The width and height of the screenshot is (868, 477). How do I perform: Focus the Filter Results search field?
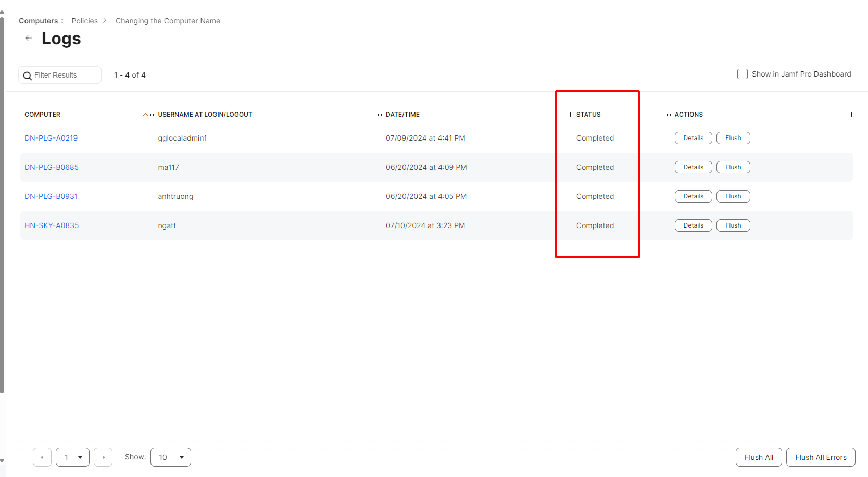pyautogui.click(x=65, y=75)
